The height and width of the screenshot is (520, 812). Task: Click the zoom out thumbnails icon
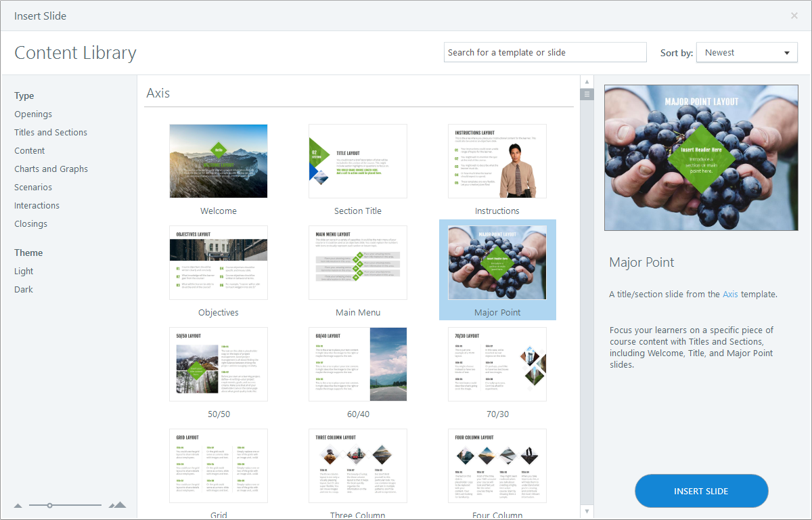[x=18, y=505]
